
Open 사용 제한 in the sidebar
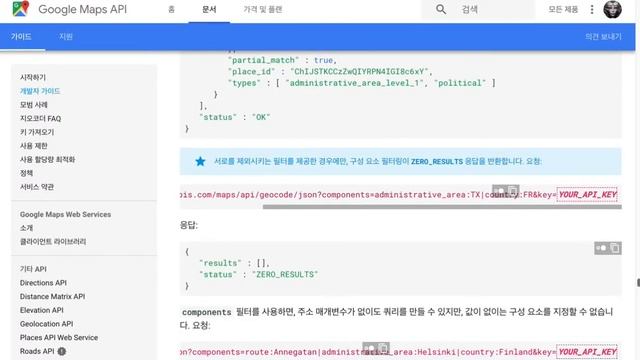click(x=34, y=146)
